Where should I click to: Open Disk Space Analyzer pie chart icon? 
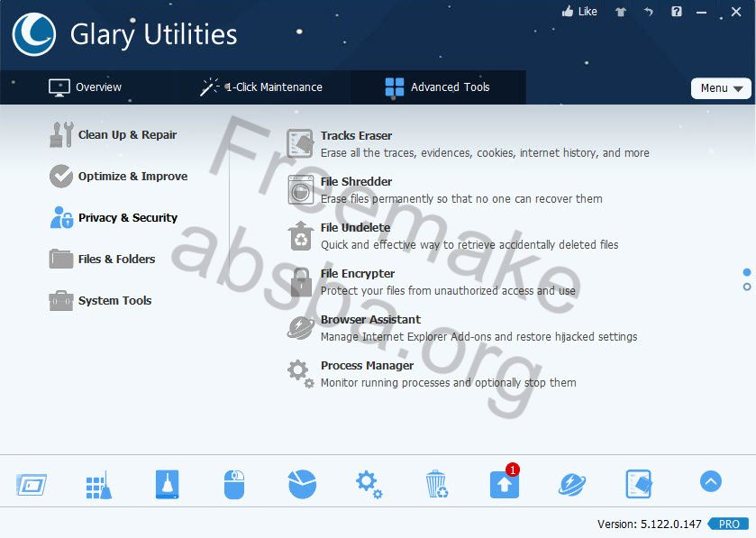point(302,484)
